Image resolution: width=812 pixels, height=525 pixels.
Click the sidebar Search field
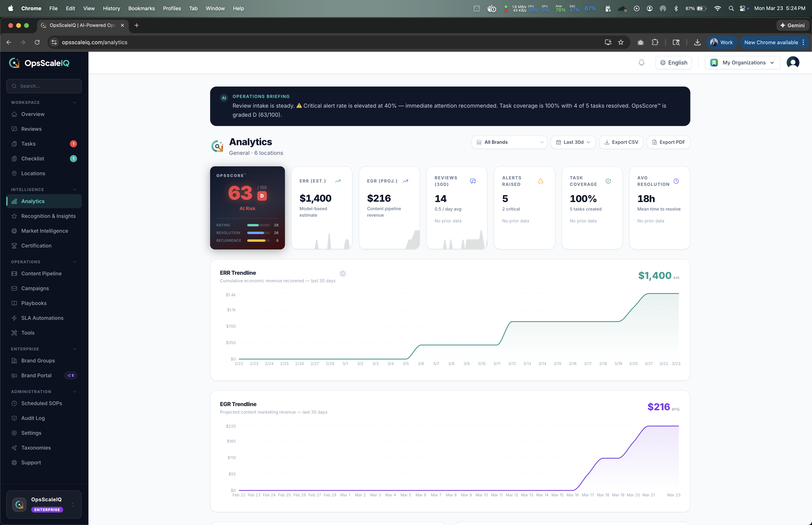(44, 86)
